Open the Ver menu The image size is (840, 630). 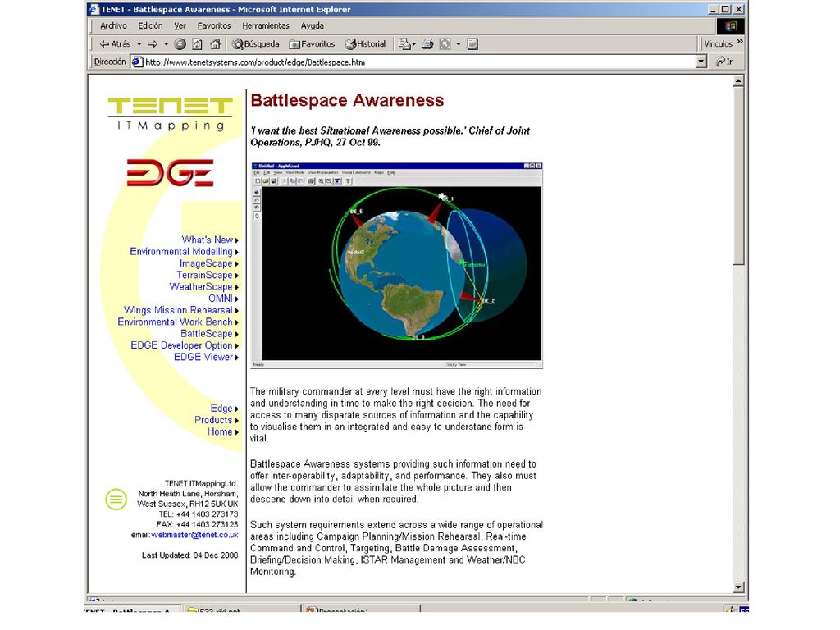pos(180,25)
